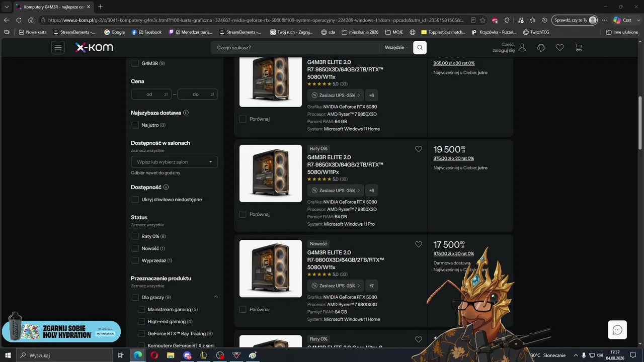
Task: Go back in browser history
Action: tap(7, 20)
